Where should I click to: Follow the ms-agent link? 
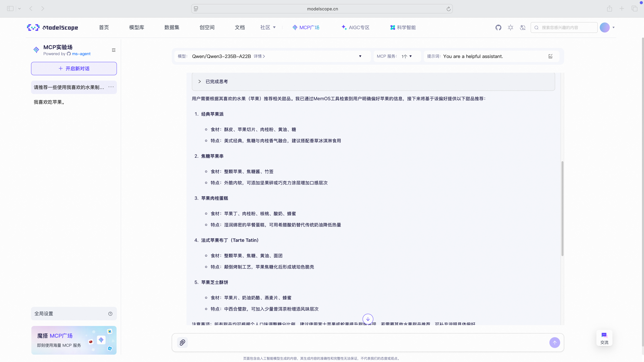click(81, 54)
